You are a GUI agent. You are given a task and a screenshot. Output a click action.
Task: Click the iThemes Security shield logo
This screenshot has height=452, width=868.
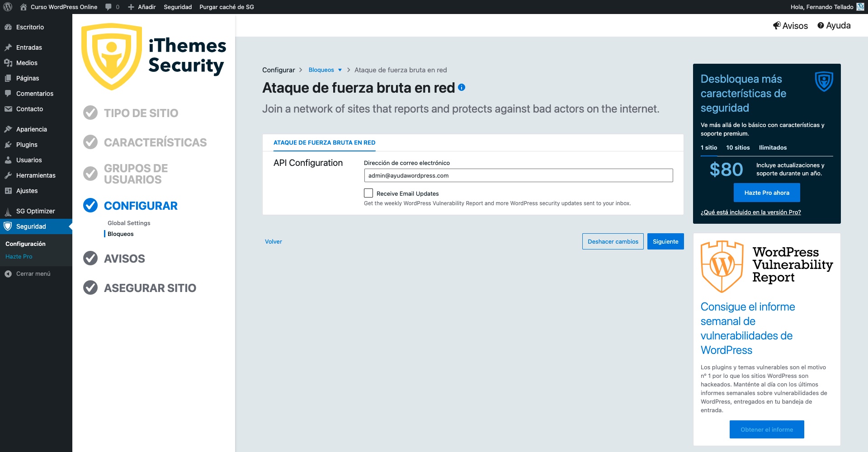click(111, 56)
